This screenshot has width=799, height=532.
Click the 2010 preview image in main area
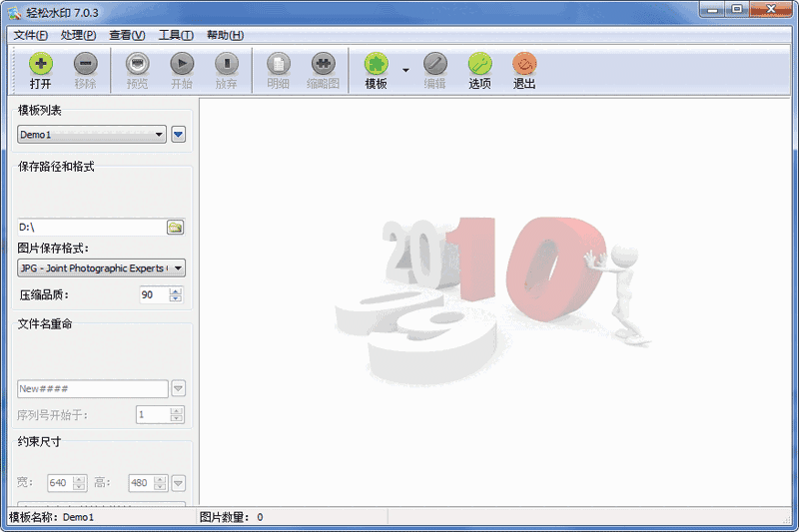point(492,300)
